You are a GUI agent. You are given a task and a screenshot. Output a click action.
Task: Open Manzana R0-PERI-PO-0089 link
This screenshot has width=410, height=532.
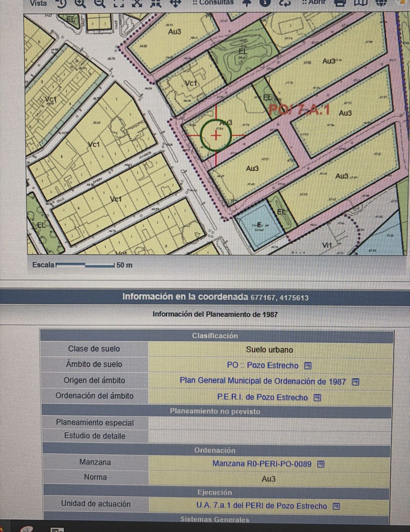tap(262, 464)
